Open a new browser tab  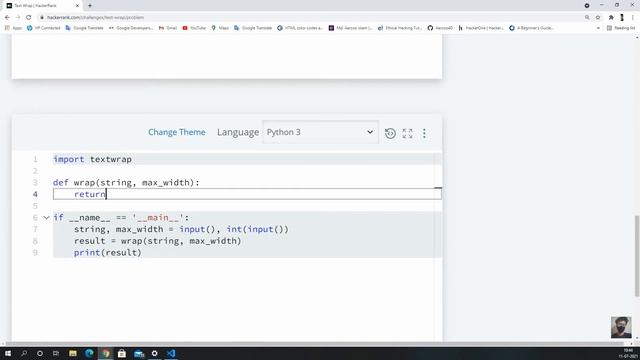pyautogui.click(x=90, y=6)
